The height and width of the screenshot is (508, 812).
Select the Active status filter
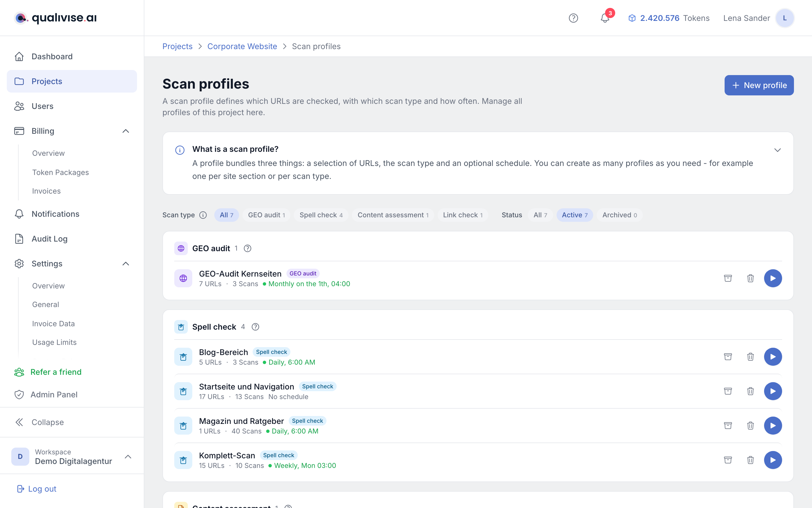click(574, 215)
